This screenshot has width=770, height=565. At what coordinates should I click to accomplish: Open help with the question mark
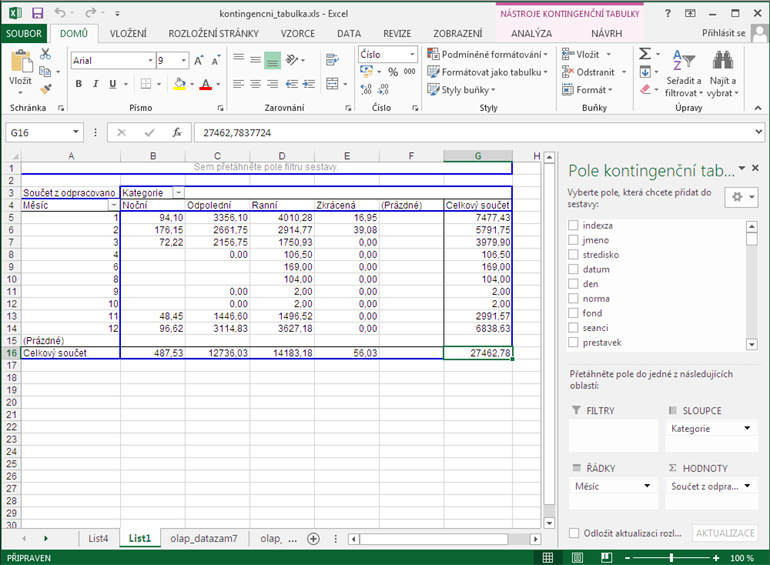(668, 13)
